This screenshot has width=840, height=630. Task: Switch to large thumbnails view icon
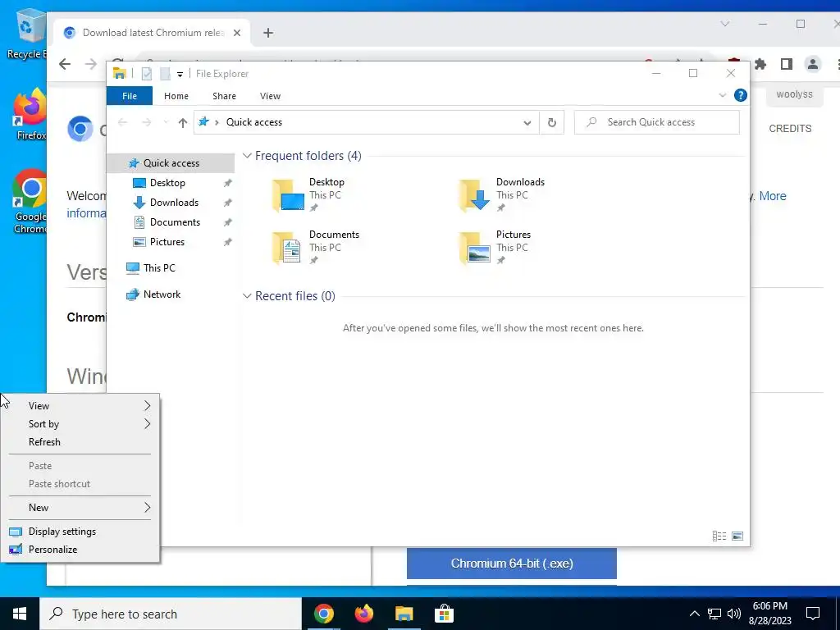pos(737,536)
